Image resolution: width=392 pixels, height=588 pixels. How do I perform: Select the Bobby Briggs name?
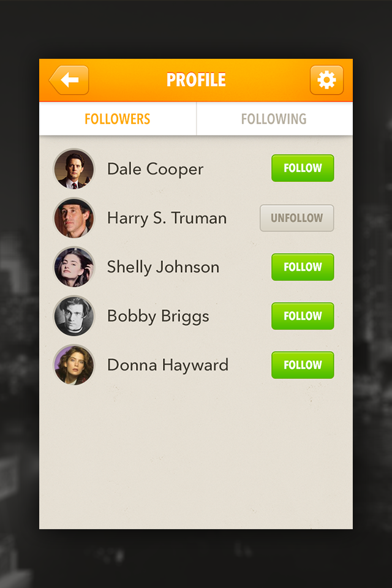point(158,317)
